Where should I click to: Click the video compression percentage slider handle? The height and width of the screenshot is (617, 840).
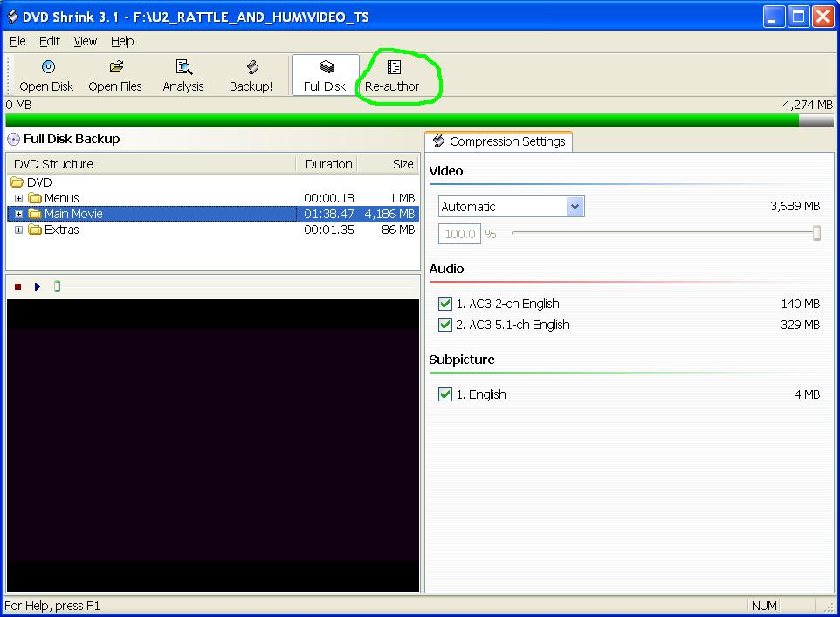(816, 233)
